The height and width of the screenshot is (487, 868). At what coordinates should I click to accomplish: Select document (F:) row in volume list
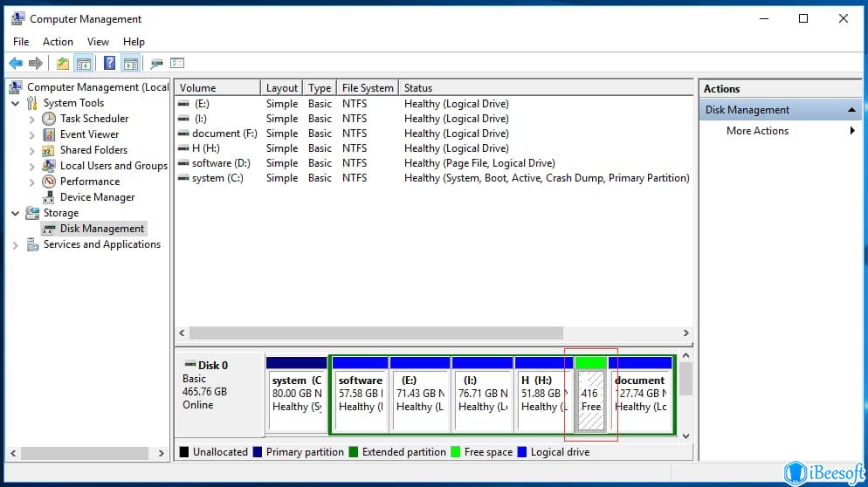434,134
